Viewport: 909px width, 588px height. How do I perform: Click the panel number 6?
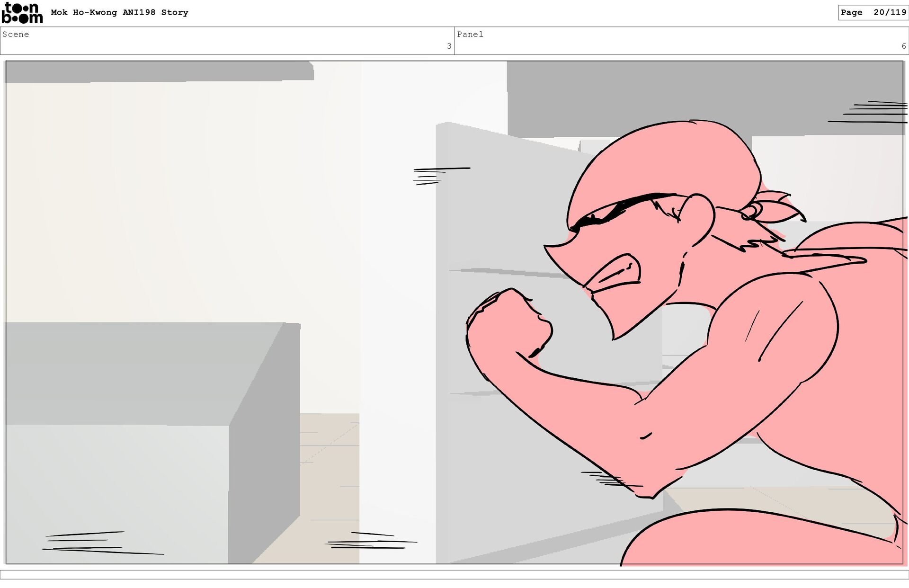tap(903, 46)
